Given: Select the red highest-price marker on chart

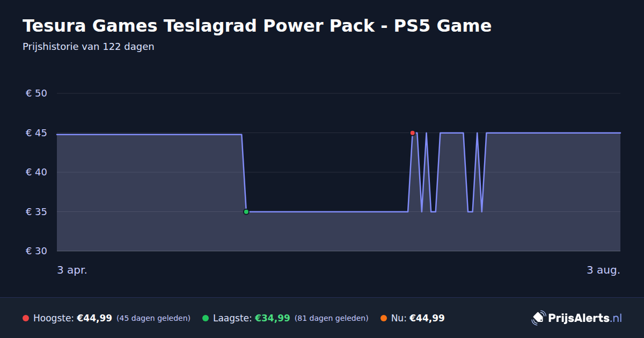Looking at the screenshot, I should point(412,133).
